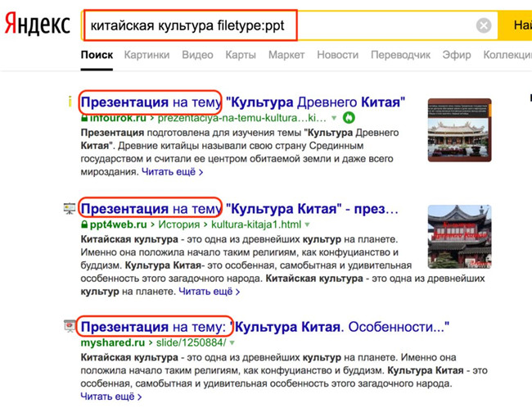532x408 pixels.
Task: Click the yellow Найти search button
Action: pyautogui.click(x=515, y=25)
